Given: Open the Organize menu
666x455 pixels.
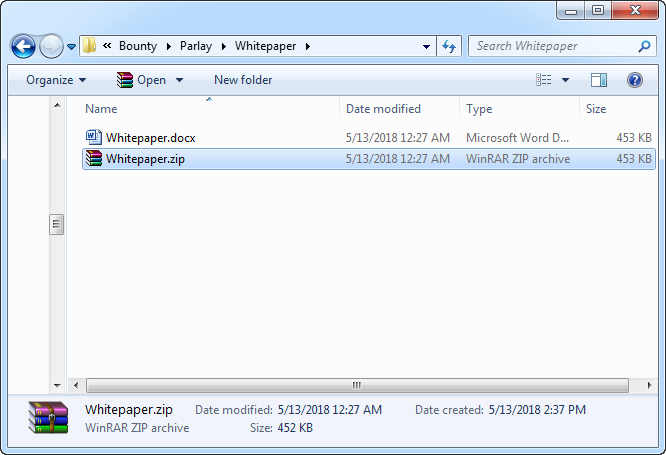Looking at the screenshot, I should tap(56, 80).
